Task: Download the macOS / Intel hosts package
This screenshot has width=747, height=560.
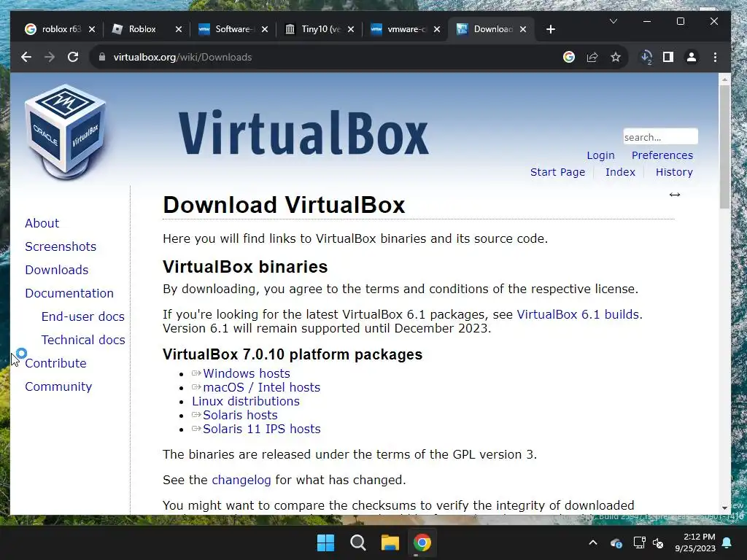Action: click(262, 388)
